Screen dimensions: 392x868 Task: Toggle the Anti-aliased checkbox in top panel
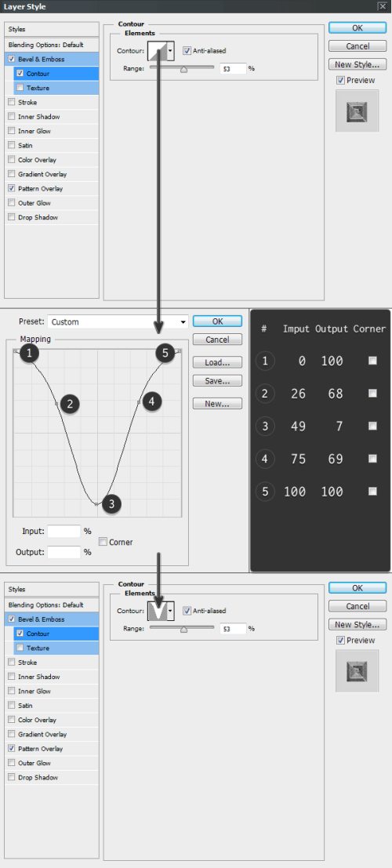point(186,51)
